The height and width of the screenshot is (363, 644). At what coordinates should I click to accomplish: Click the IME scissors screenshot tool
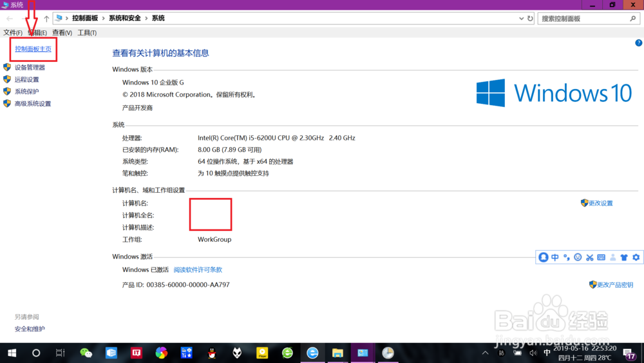click(x=590, y=257)
